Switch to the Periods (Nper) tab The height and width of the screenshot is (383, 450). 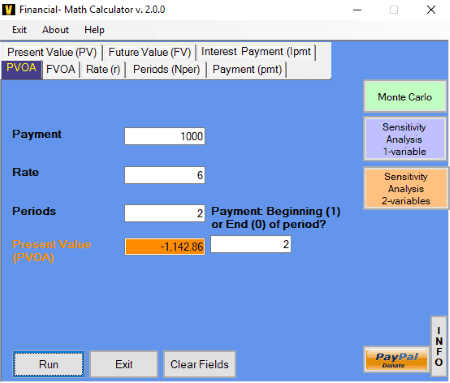(166, 69)
